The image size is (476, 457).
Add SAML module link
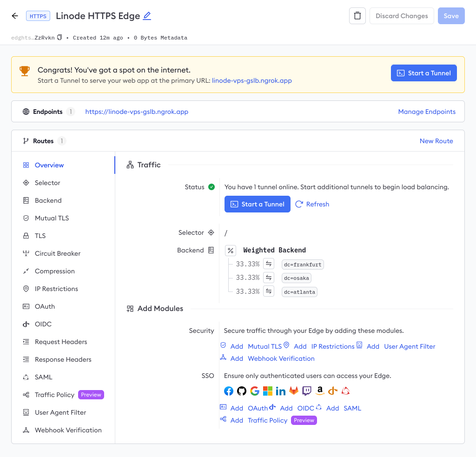click(344, 408)
